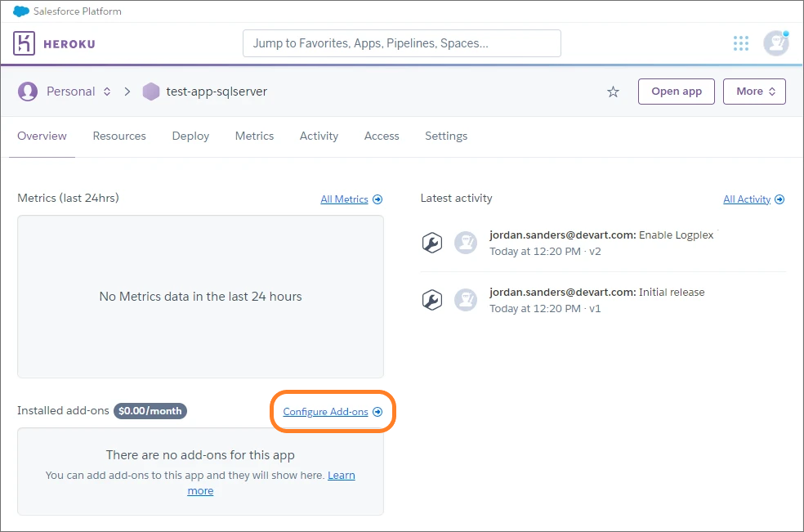Open the Settings tab
Viewport: 804px width, 532px height.
tap(446, 136)
